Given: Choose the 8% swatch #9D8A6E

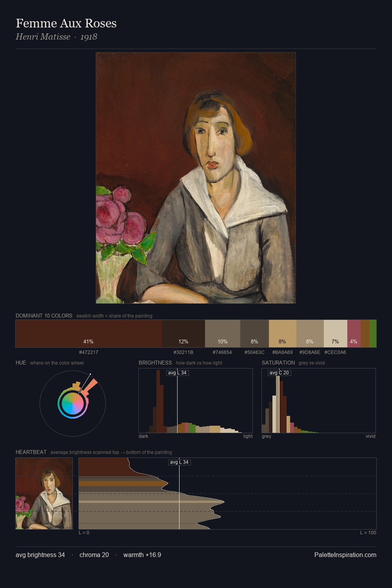Looking at the screenshot, I should (x=310, y=334).
